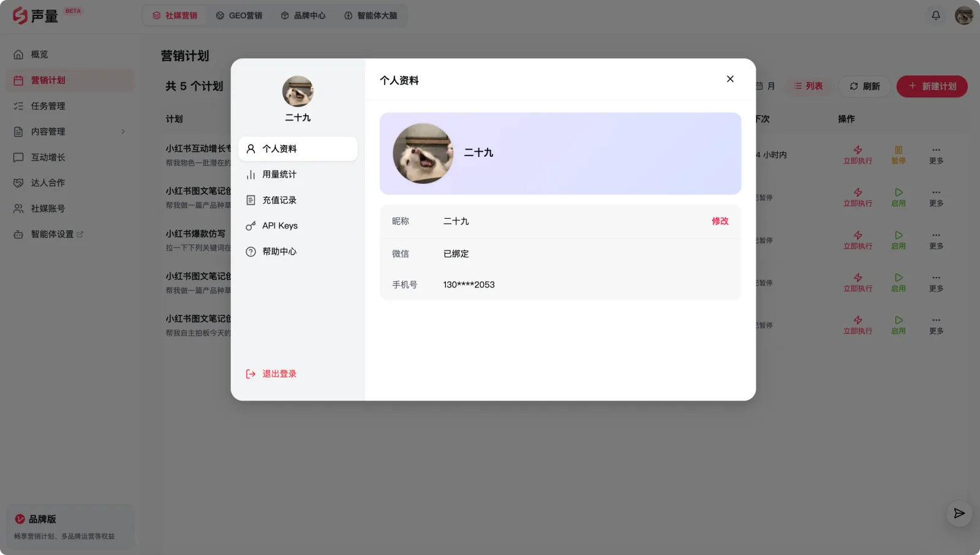This screenshot has width=980, height=555.
Task: Click 立即执行 in the last plan row
Action: [x=858, y=325]
